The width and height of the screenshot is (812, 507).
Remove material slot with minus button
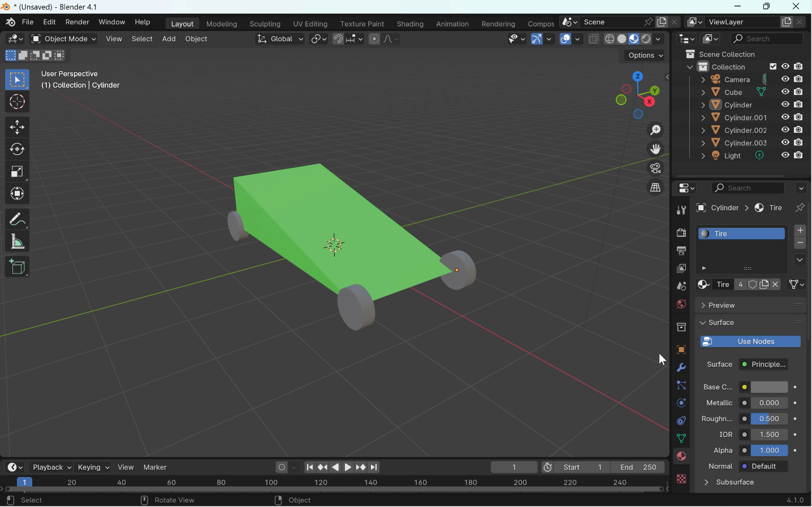pos(801,243)
